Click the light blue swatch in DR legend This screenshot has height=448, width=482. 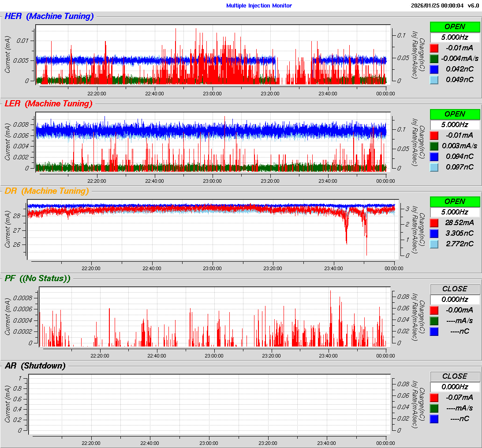coord(434,244)
